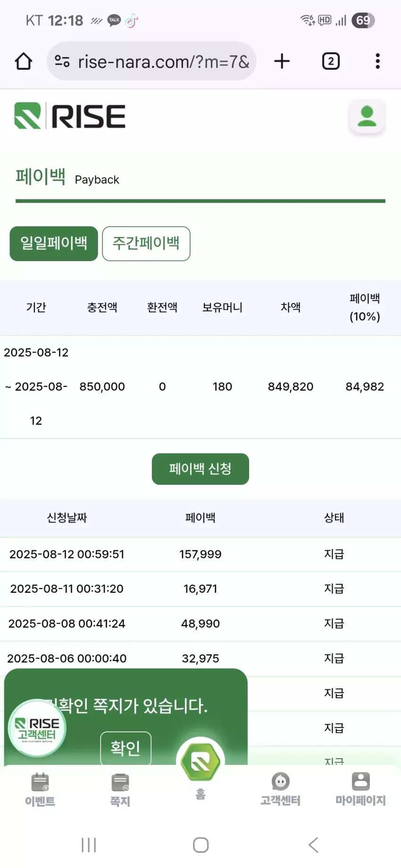Image resolution: width=401 pixels, height=868 pixels.
Task: Open 쪽지 in bottom navigation
Action: (120, 789)
